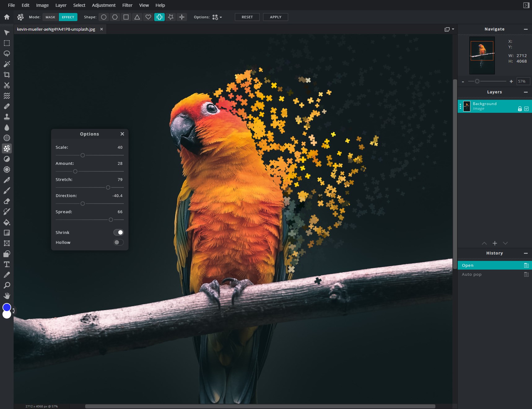Open the Adjustment menu
532x409 pixels.
103,5
